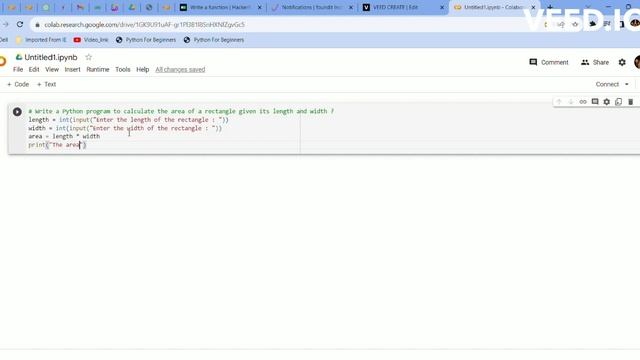Switch to Notifications tab

tap(309, 7)
